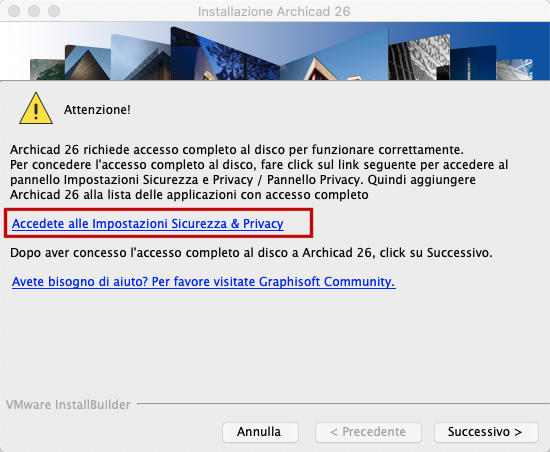The image size is (550, 452).
Task: Click the window title Installazione Archicad 26
Action: pyautogui.click(x=274, y=12)
